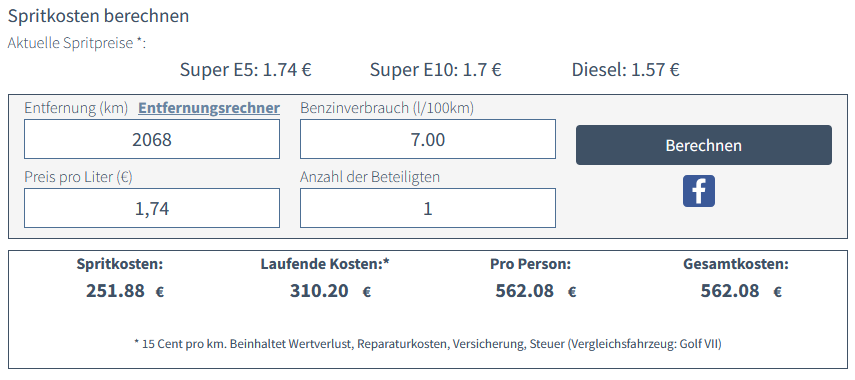
Task: Click the Laufende Kosten label
Action: [x=325, y=264]
